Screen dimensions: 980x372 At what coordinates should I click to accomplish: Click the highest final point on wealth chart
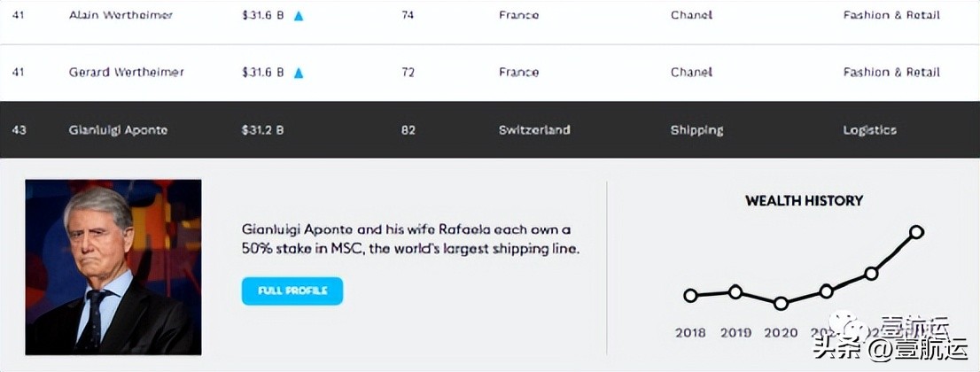916,232
